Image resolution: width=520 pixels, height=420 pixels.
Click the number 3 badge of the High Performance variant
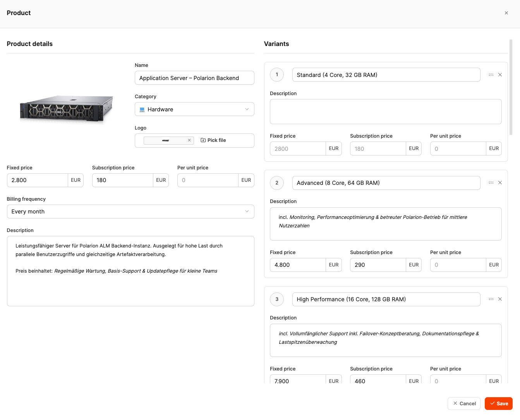click(277, 299)
